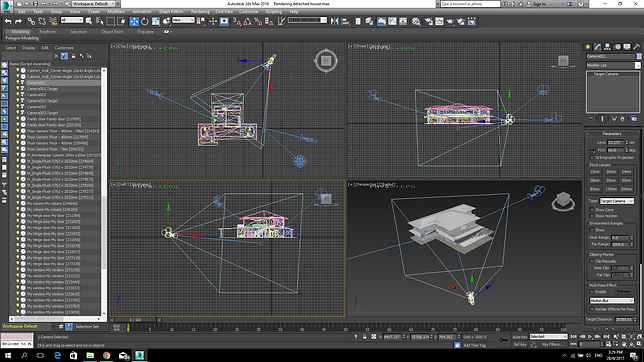
Task: Collapse the Parameters rollout header
Action: point(612,134)
